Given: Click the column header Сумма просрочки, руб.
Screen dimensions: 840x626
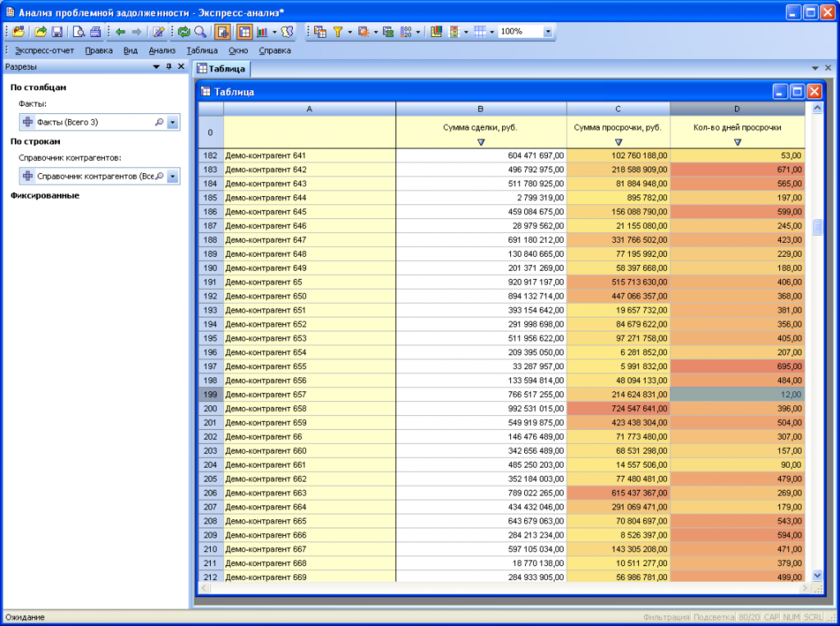Looking at the screenshot, I should click(x=618, y=128).
